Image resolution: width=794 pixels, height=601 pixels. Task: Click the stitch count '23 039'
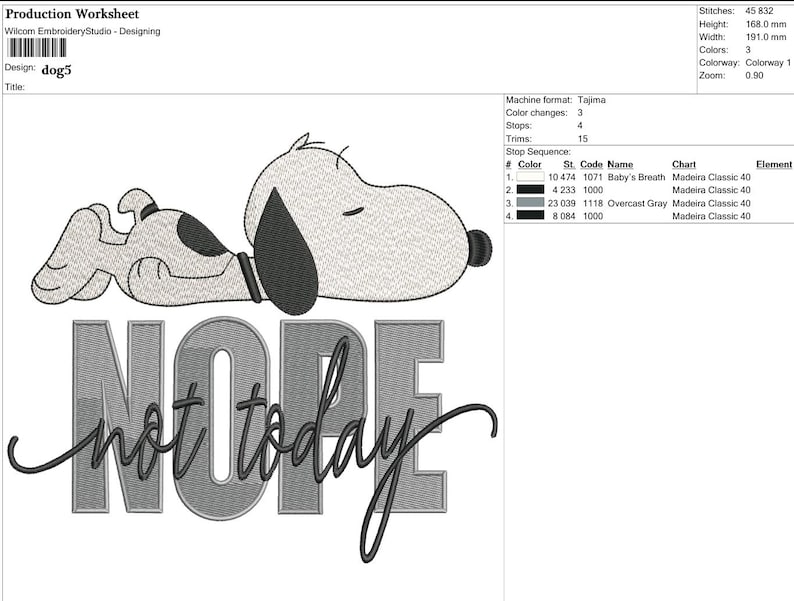(x=562, y=203)
